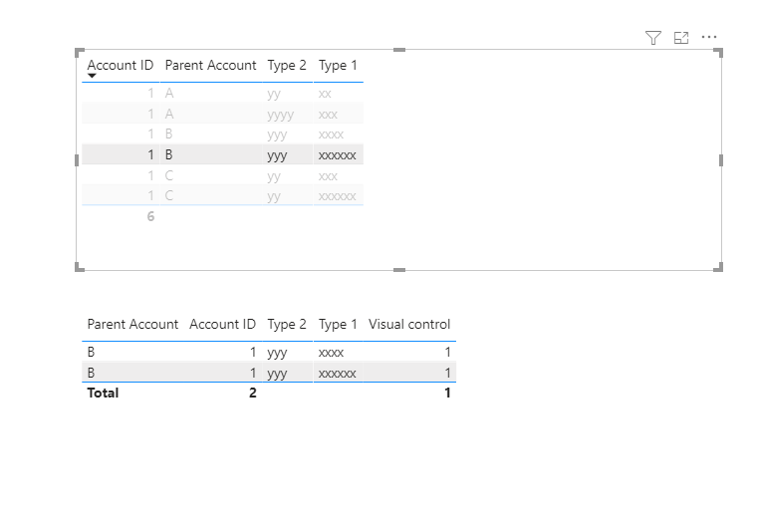Screen dimensions: 758x532
Task: Select first C row xxx cell
Action: [x=328, y=176]
